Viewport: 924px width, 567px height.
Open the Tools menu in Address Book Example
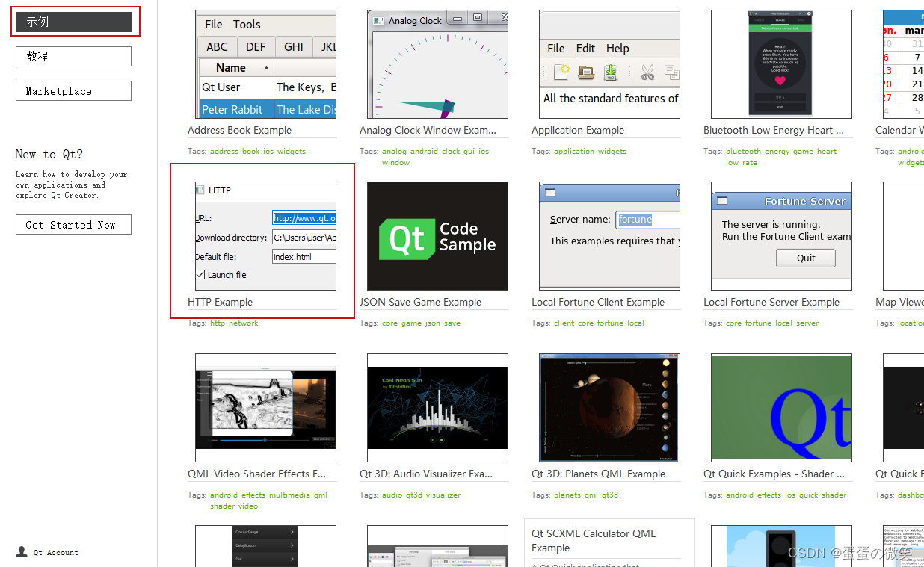[x=247, y=25]
